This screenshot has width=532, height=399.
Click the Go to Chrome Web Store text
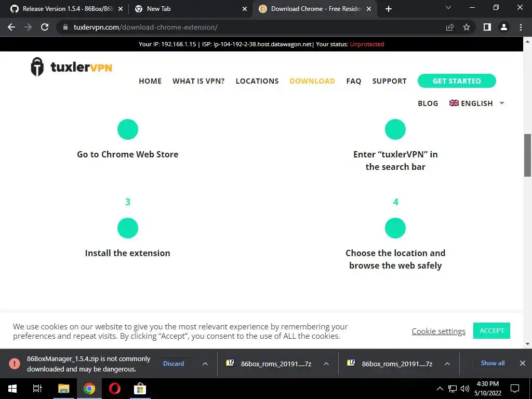coord(128,154)
